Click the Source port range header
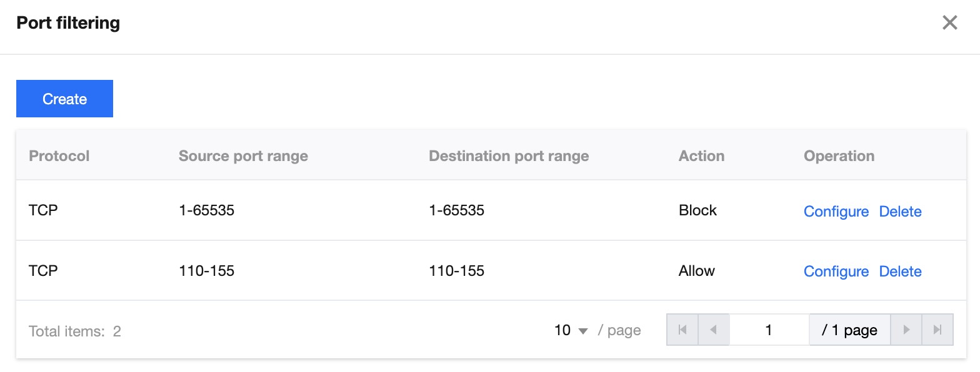The width and height of the screenshot is (980, 372). point(243,156)
